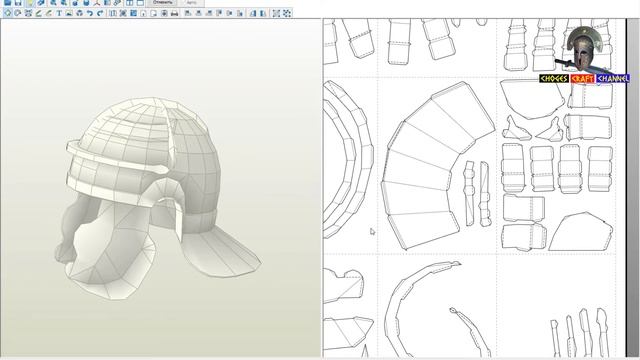
Task: Select the Join/Disjoin faces tool
Action: tap(28, 13)
